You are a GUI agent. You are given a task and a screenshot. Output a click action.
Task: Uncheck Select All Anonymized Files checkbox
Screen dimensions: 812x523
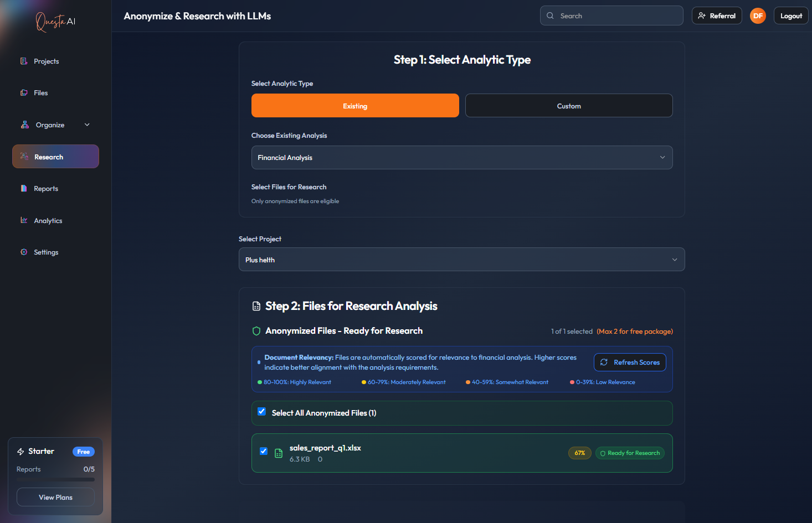[x=262, y=412]
